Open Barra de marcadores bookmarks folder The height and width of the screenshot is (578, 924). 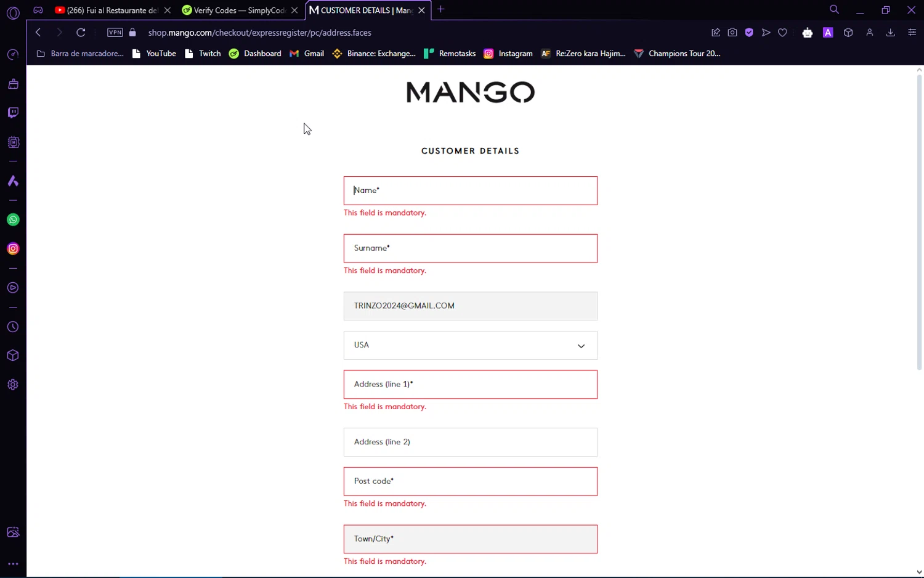point(80,54)
